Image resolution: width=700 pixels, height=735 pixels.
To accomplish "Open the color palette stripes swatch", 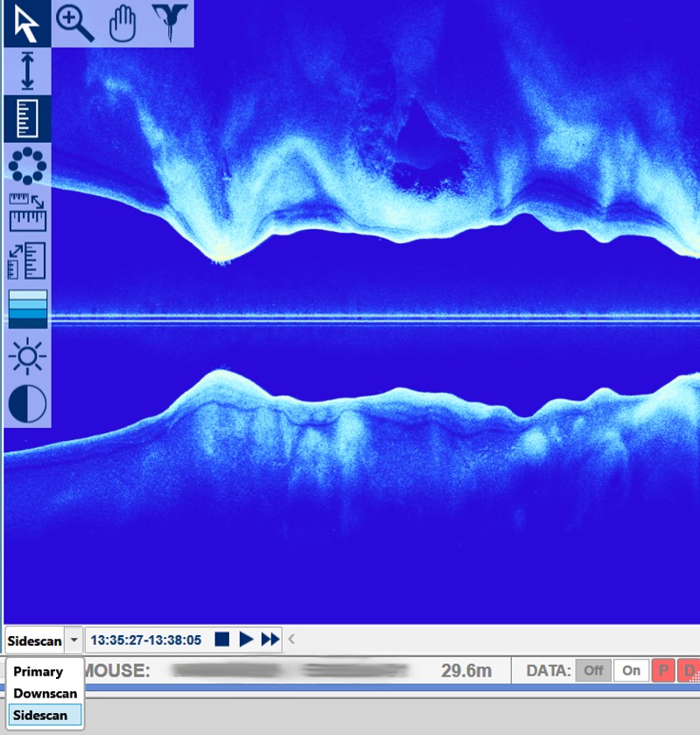I will 26,309.
